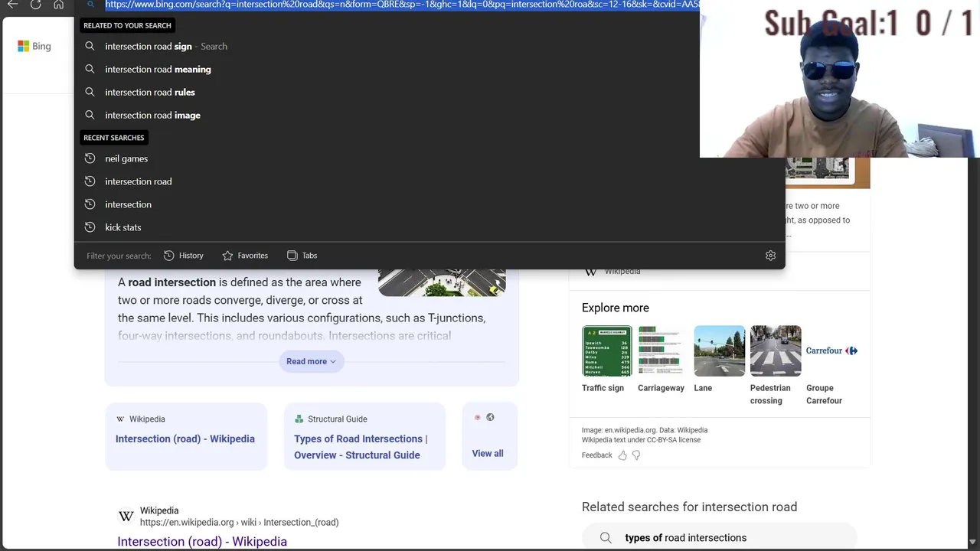This screenshot has height=551, width=980.
Task: Open 'Types of Road Intersections' Structural Guide card
Action: coord(364,436)
